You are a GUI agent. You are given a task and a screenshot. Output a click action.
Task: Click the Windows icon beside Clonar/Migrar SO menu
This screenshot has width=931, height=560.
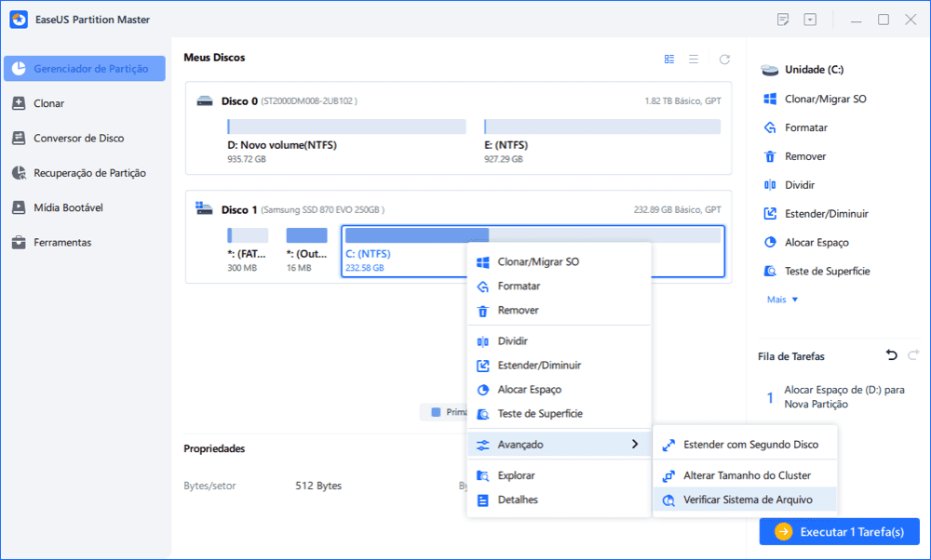[483, 262]
